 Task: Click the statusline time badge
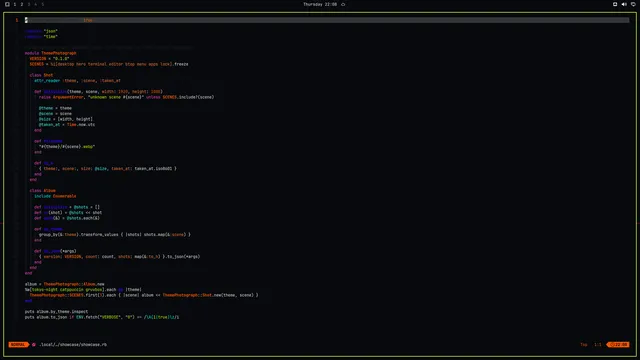(619, 344)
